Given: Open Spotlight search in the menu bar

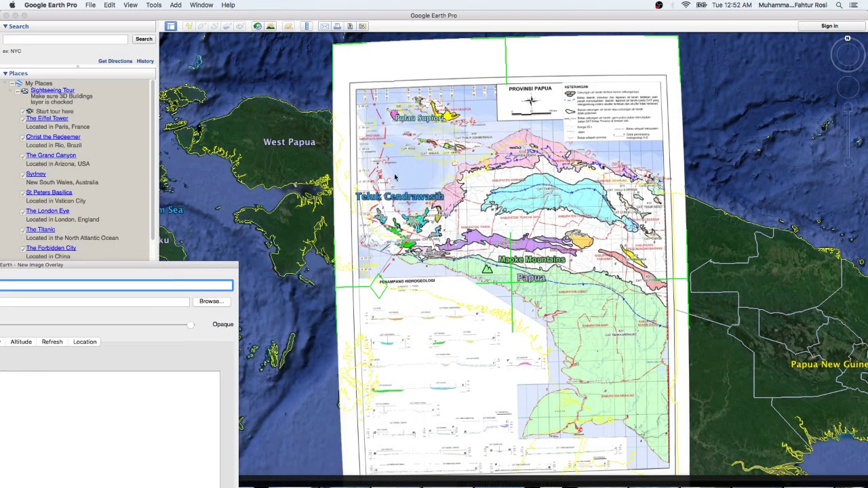Looking at the screenshot, I should tap(839, 5).
